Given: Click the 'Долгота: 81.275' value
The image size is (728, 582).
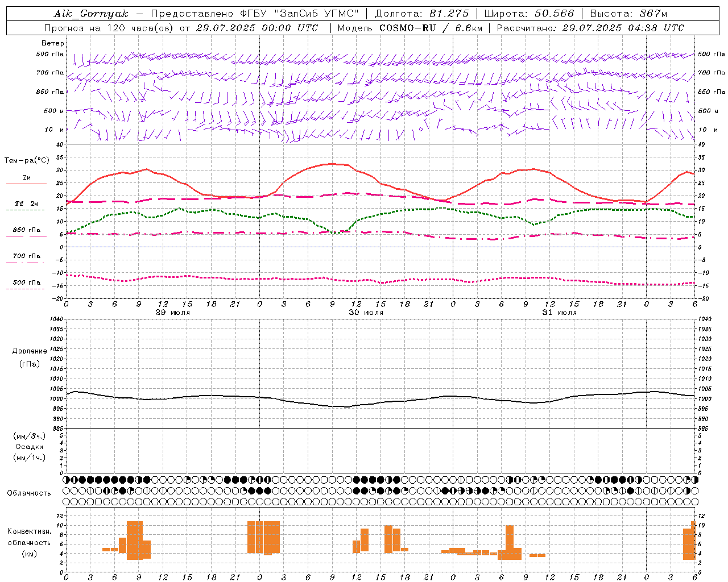Looking at the screenshot, I should pyautogui.click(x=421, y=13).
